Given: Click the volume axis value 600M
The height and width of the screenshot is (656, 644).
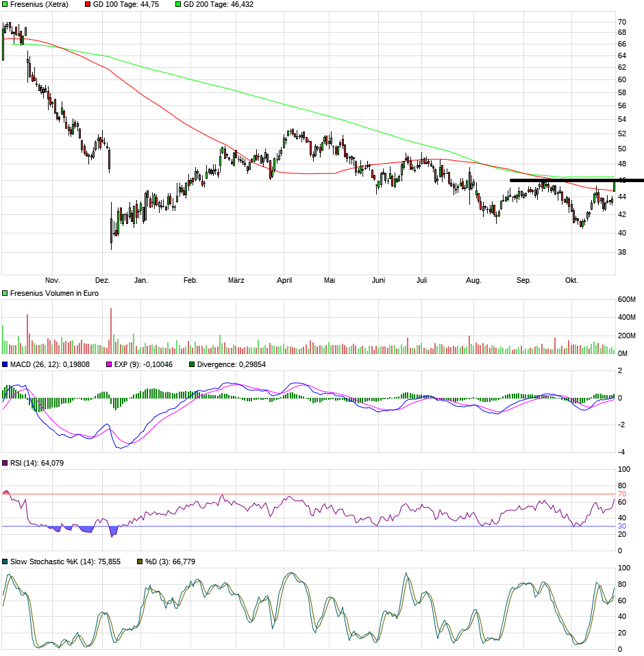Looking at the screenshot, I should [626, 299].
